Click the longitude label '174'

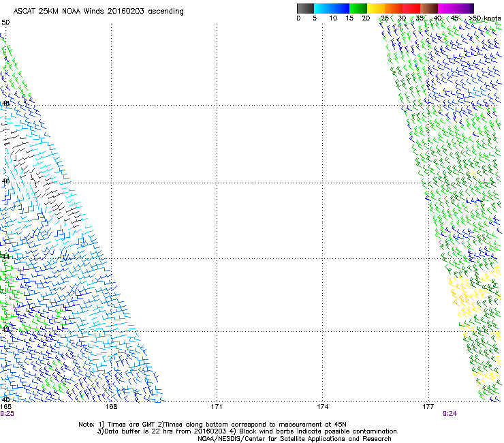point(322,407)
